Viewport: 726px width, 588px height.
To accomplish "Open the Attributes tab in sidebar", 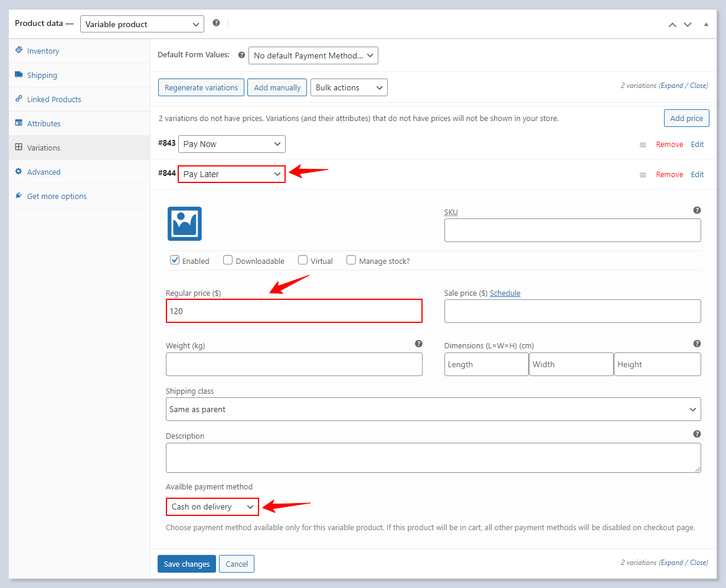I will coord(44,123).
